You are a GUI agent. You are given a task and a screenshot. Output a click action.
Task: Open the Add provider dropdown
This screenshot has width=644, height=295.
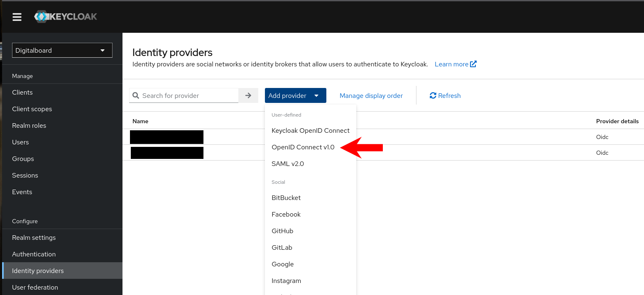[287, 95]
